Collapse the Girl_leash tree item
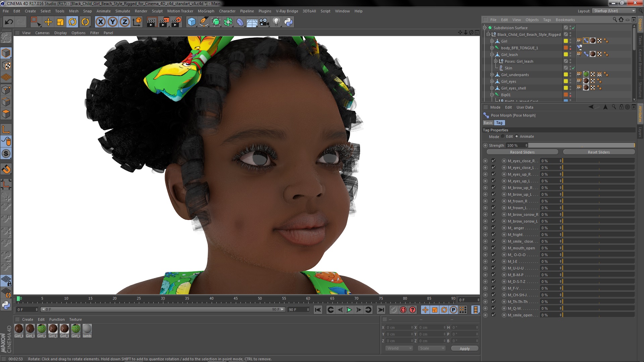The width and height of the screenshot is (644, 362). 492,55
